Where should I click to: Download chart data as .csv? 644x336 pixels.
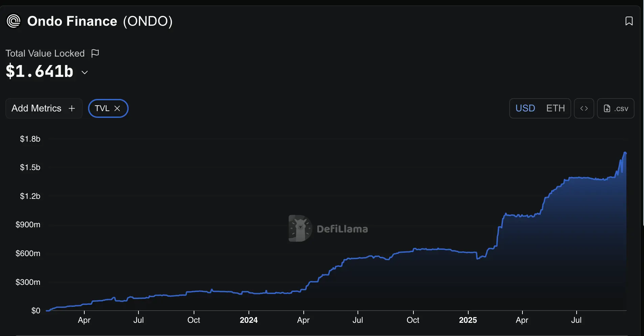point(616,108)
